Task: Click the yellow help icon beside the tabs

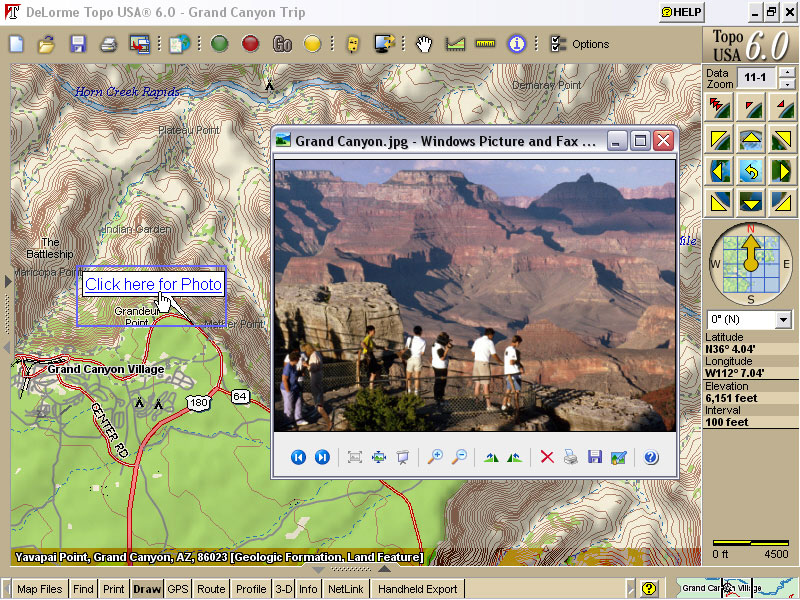Action: tap(648, 589)
